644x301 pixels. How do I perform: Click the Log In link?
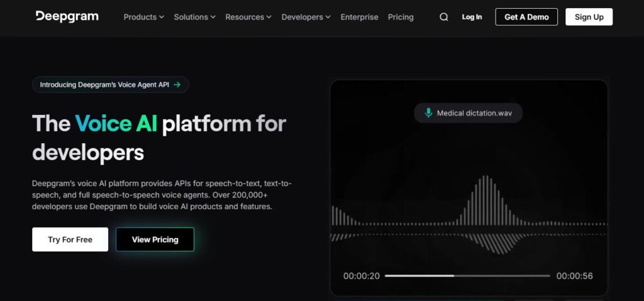472,17
